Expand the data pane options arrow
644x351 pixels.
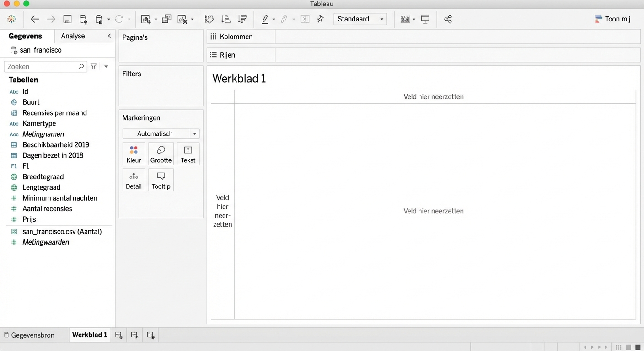[x=106, y=67]
